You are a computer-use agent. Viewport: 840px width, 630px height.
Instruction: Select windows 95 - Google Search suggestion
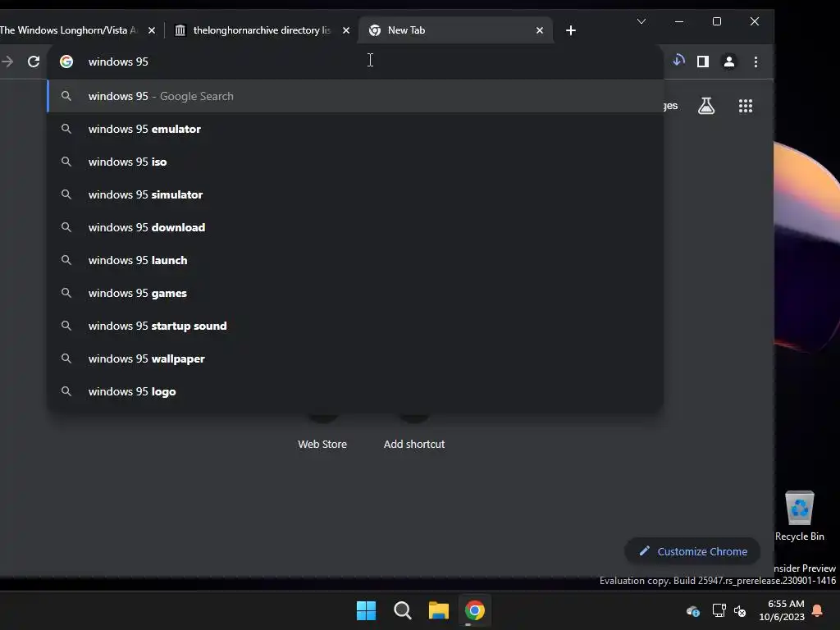point(355,97)
